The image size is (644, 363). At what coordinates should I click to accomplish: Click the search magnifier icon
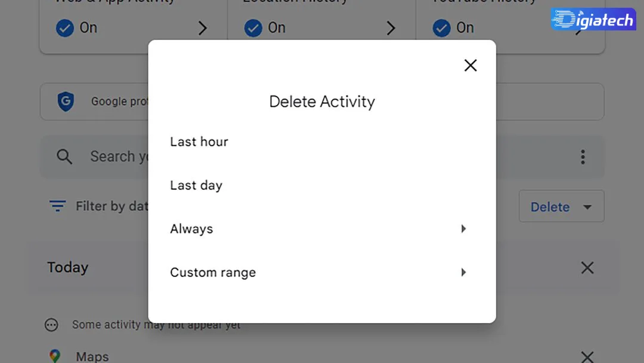tap(64, 156)
